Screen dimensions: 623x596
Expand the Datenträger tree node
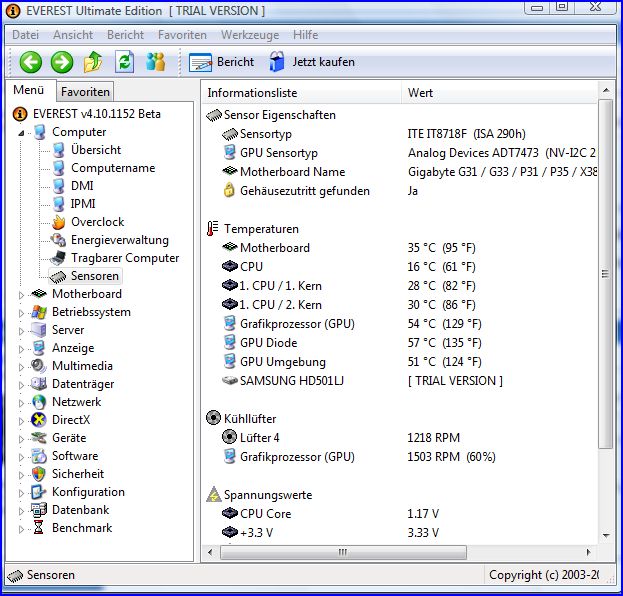[x=21, y=385]
